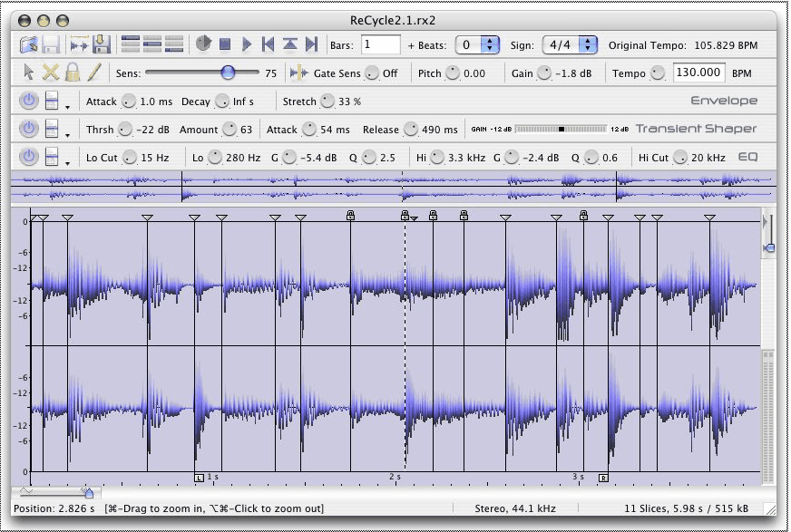Click the upward-arrow transport icon
The height and width of the screenshot is (532, 791).
(289, 44)
